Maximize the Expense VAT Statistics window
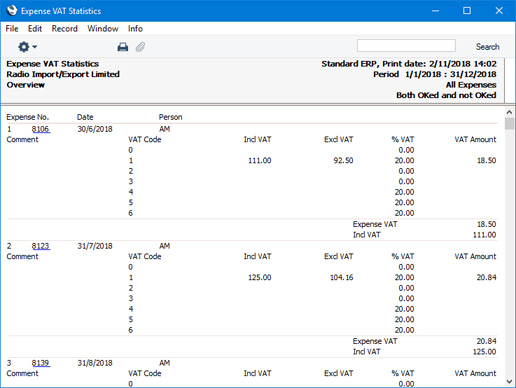516x388 pixels. pos(467,11)
